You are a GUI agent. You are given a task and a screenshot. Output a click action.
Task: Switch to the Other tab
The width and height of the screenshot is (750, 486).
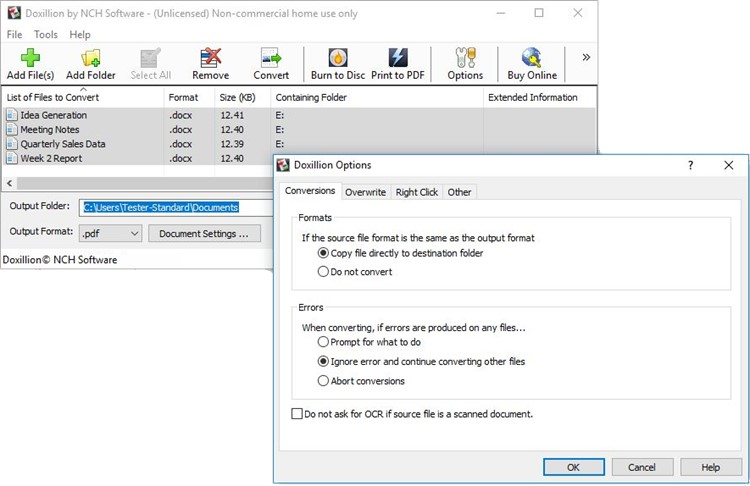point(459,192)
